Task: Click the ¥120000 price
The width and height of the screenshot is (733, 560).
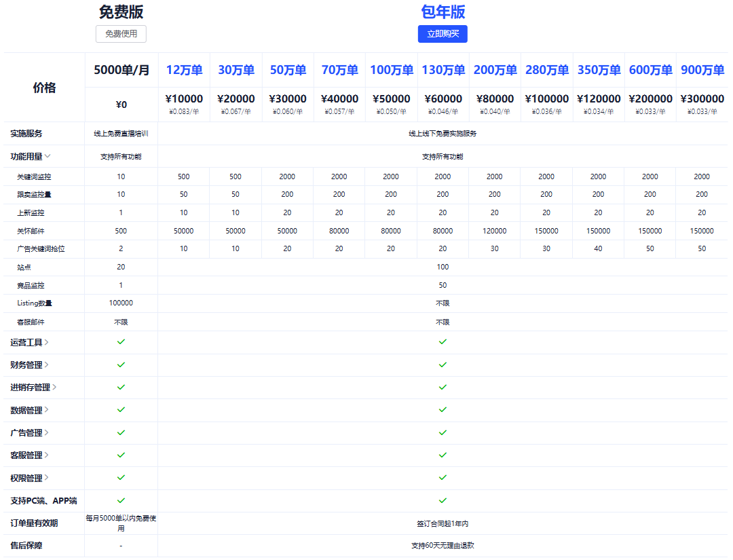Action: click(x=599, y=98)
